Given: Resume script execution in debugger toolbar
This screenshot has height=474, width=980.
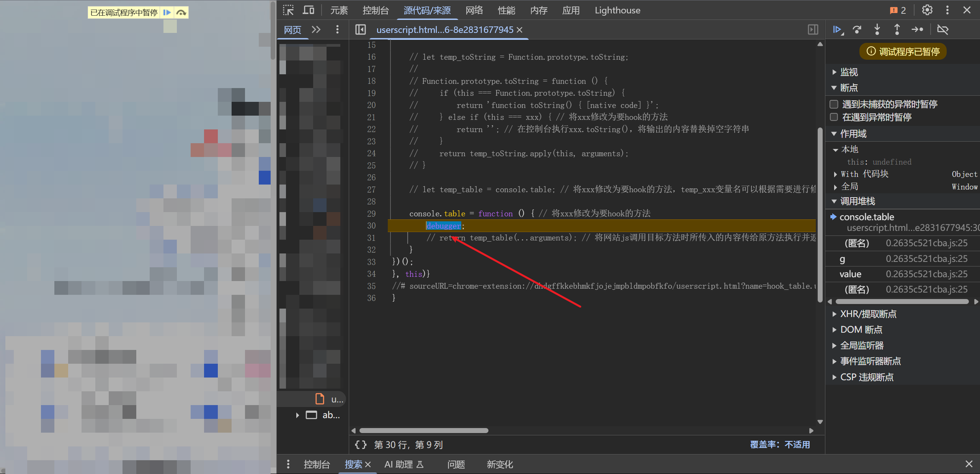Looking at the screenshot, I should click(x=838, y=29).
